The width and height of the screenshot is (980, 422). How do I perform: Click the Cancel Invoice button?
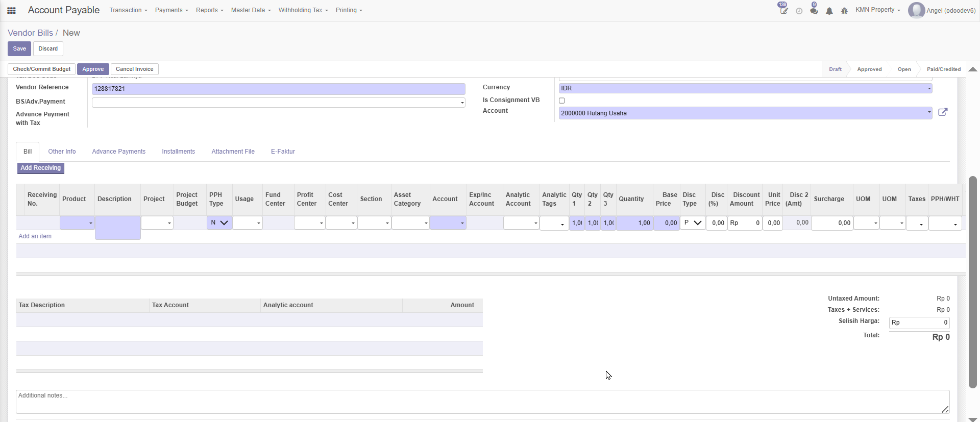pos(135,69)
